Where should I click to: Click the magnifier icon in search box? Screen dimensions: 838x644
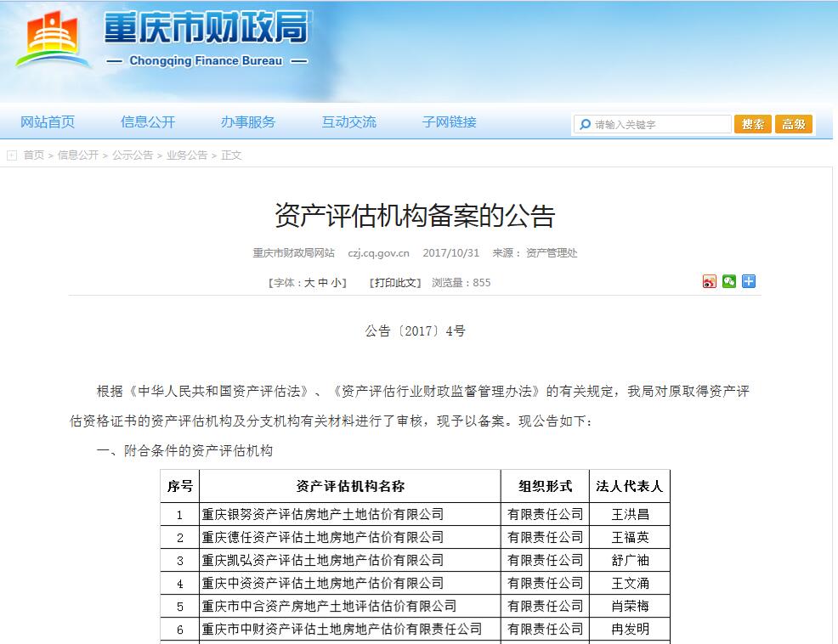coord(586,125)
